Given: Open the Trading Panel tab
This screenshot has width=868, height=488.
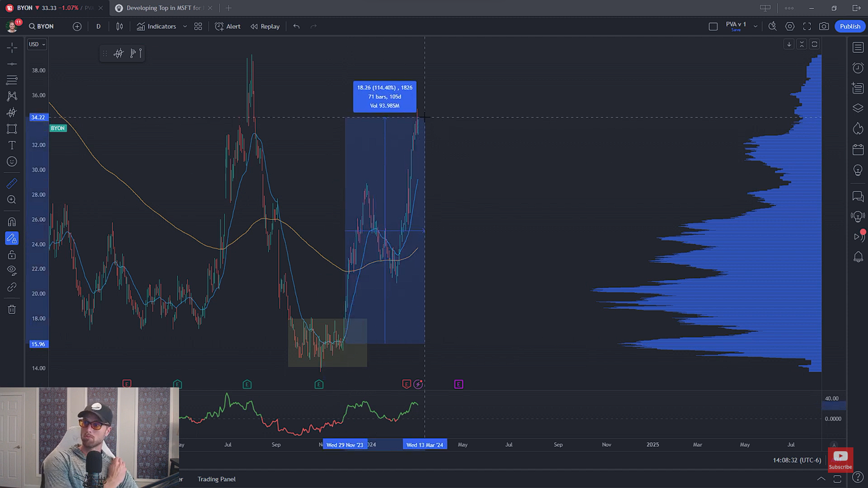Looking at the screenshot, I should [x=216, y=479].
